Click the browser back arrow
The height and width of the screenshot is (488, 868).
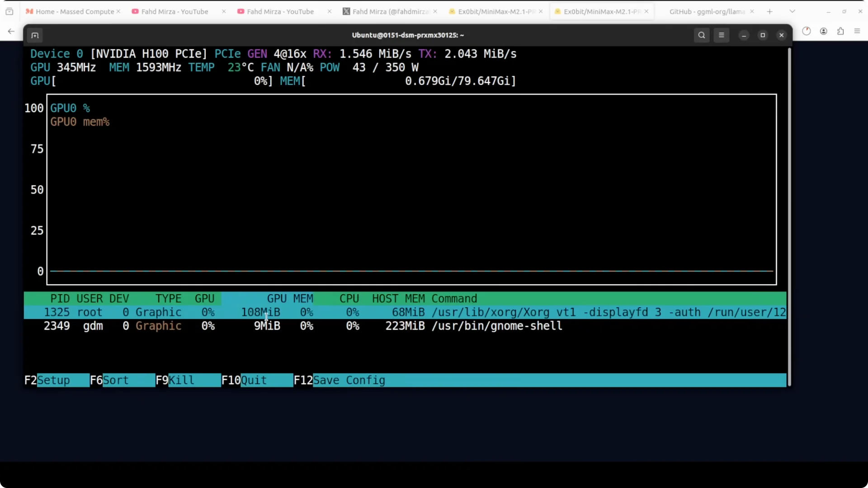tap(11, 31)
